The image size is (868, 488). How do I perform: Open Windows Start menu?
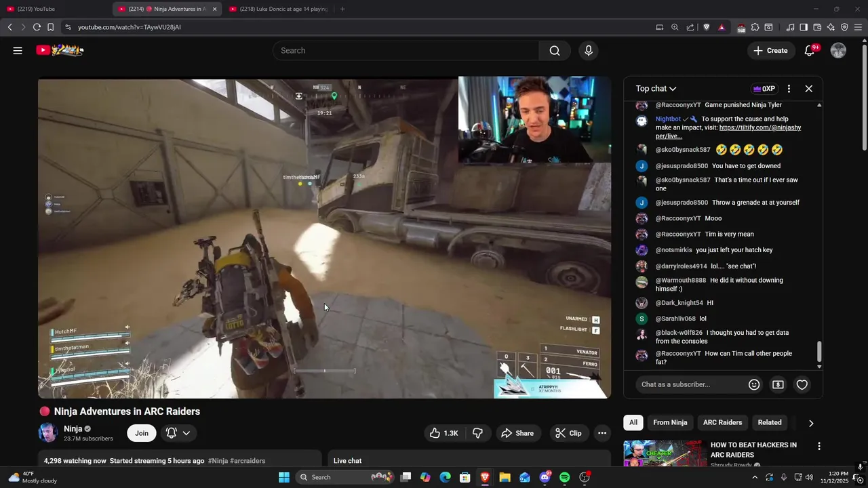(284, 477)
